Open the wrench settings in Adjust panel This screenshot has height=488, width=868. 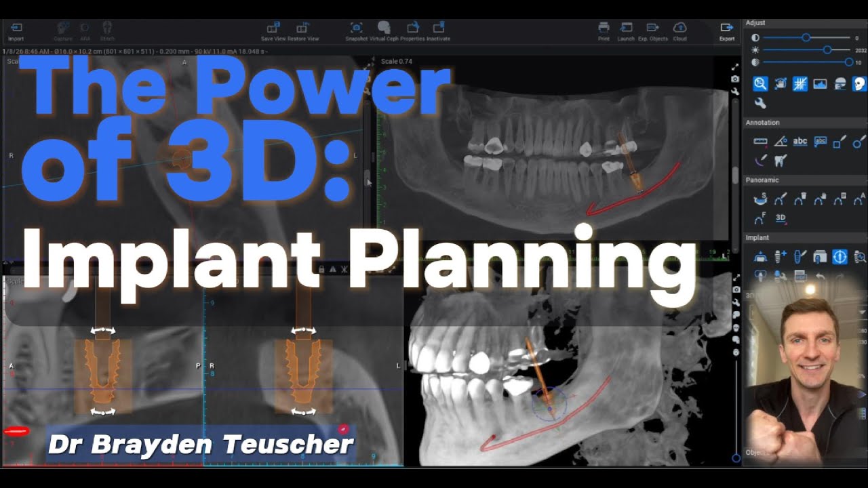760,103
